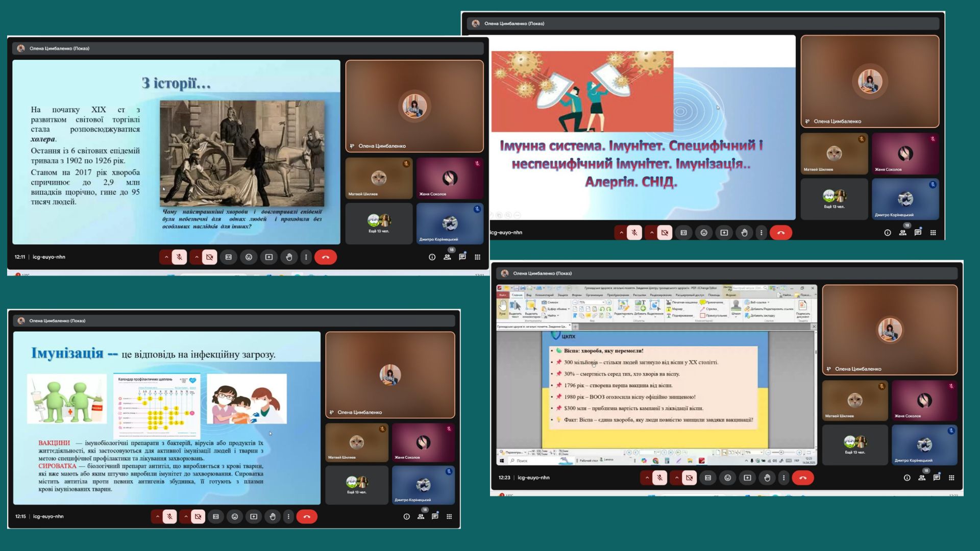Raise hand in the 12:15 meeting window
The width and height of the screenshot is (980, 551).
[x=273, y=517]
